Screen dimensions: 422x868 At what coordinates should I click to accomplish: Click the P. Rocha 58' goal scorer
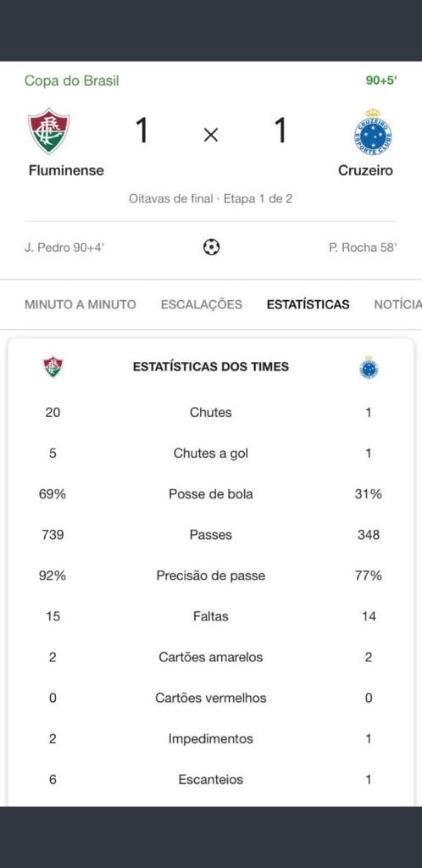pos(363,248)
